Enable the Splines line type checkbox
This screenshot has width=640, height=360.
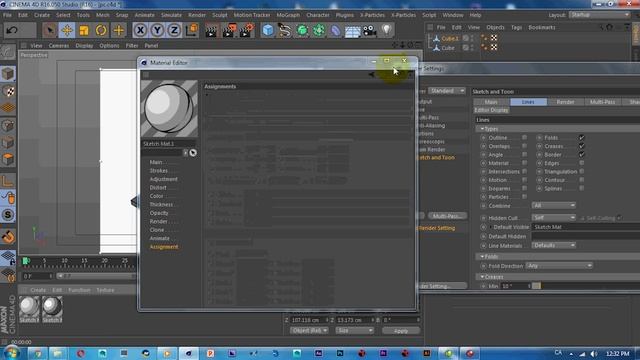tap(582, 188)
